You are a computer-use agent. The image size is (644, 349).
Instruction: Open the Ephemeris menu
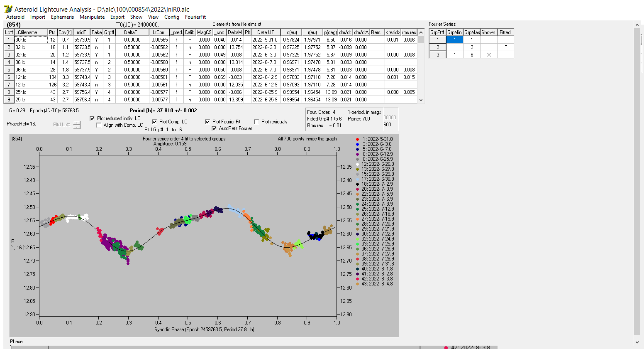[62, 17]
